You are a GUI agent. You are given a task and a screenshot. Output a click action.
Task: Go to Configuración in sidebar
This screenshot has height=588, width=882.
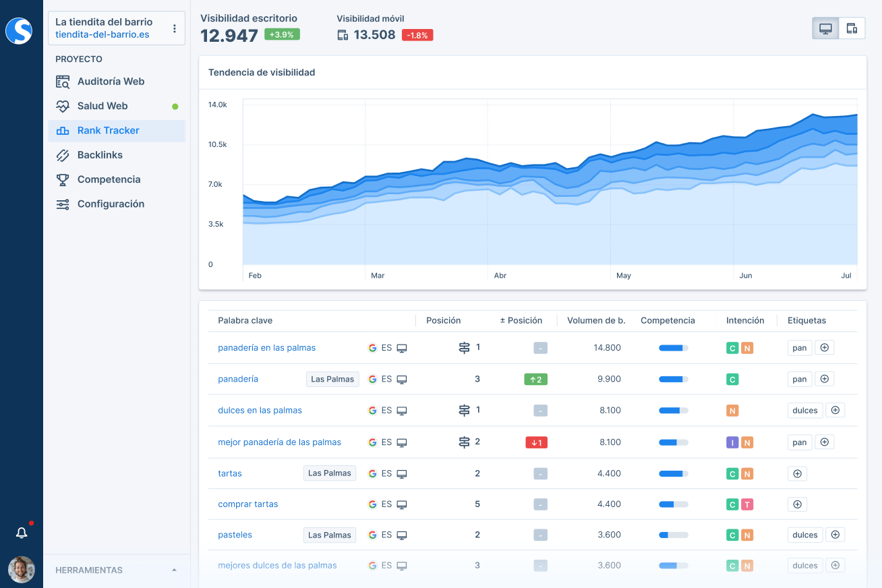[111, 204]
